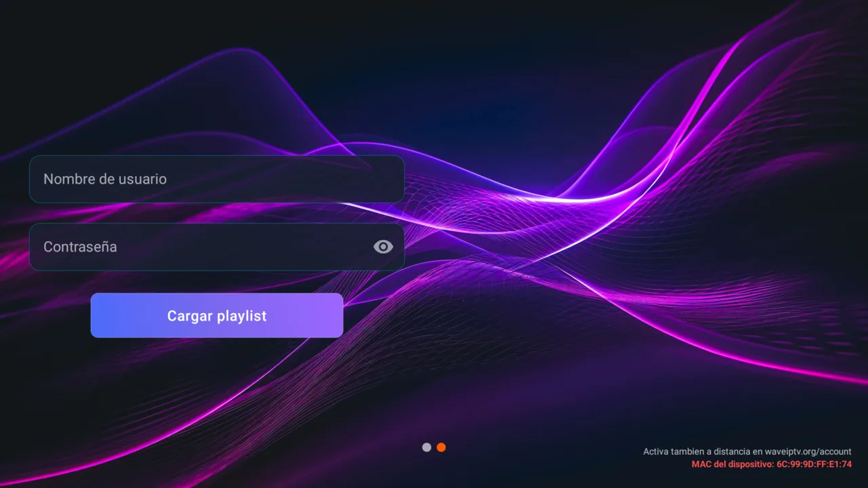Select the gray page indicator dot
This screenshot has width=868, height=488.
427,447
